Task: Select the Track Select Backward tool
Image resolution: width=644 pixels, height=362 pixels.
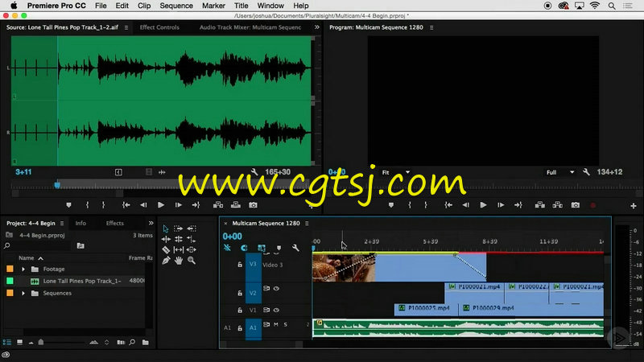Action: click(192, 228)
